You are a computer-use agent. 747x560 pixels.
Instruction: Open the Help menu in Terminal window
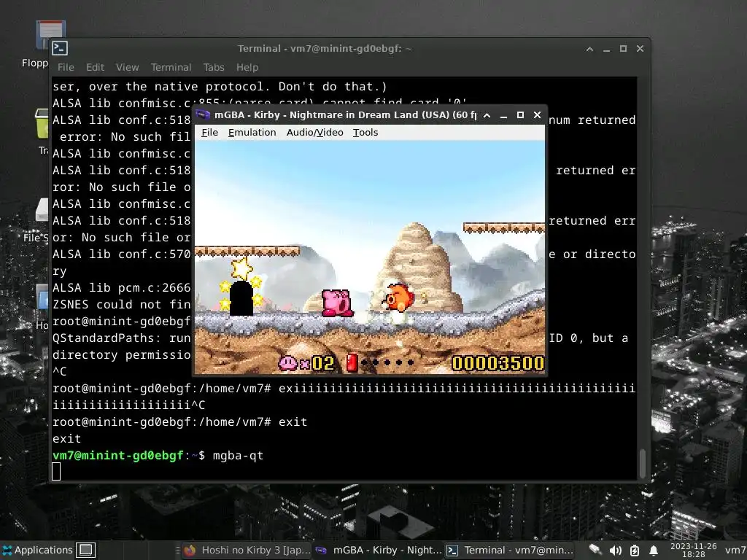point(247,67)
